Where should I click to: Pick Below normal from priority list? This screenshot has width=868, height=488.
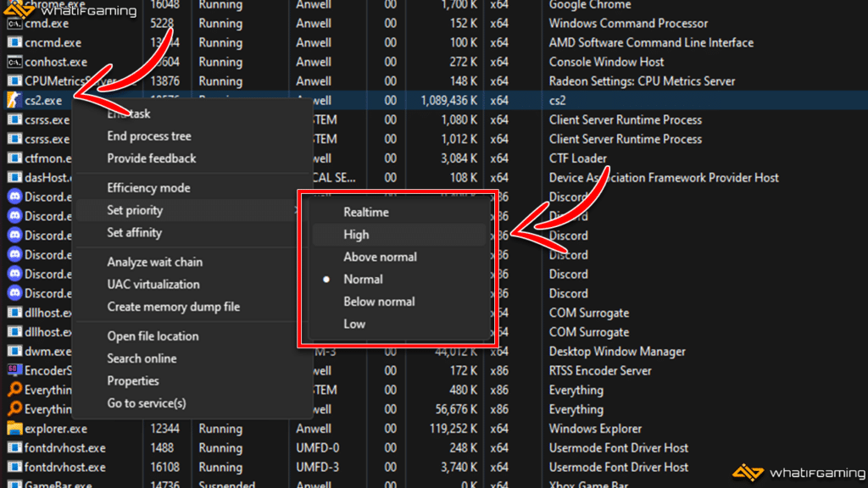pyautogui.click(x=379, y=302)
